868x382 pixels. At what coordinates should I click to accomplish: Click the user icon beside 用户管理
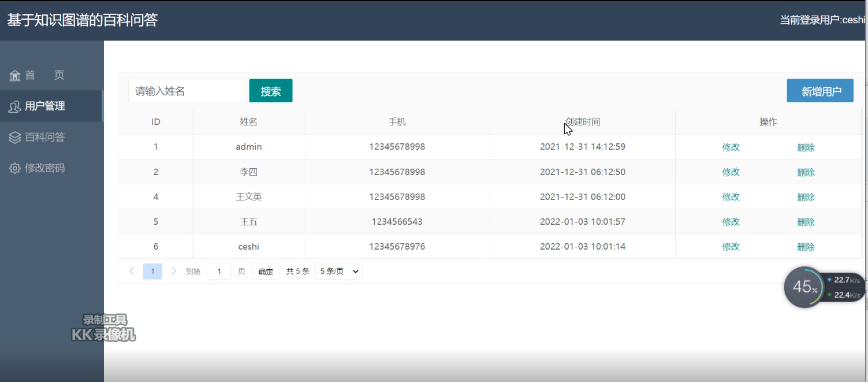15,107
